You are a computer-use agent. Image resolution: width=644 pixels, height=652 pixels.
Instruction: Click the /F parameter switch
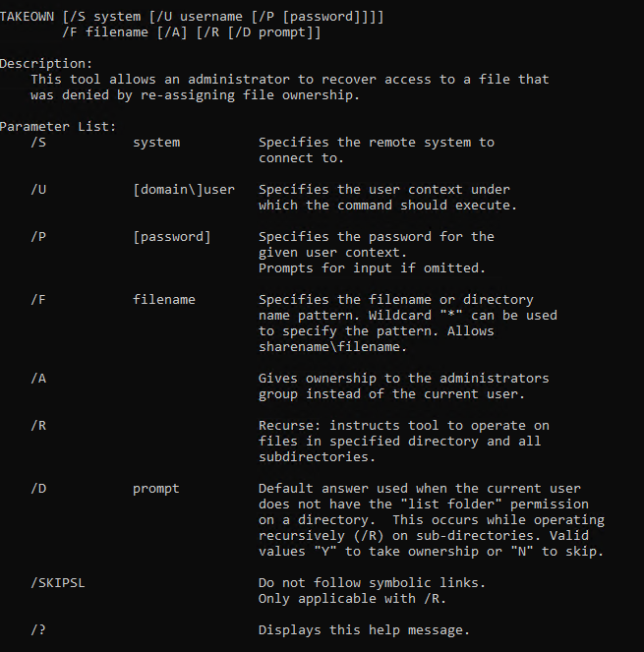coord(38,300)
